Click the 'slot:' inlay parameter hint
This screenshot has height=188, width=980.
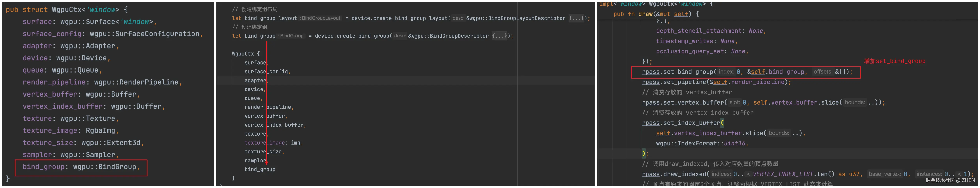[x=735, y=102]
